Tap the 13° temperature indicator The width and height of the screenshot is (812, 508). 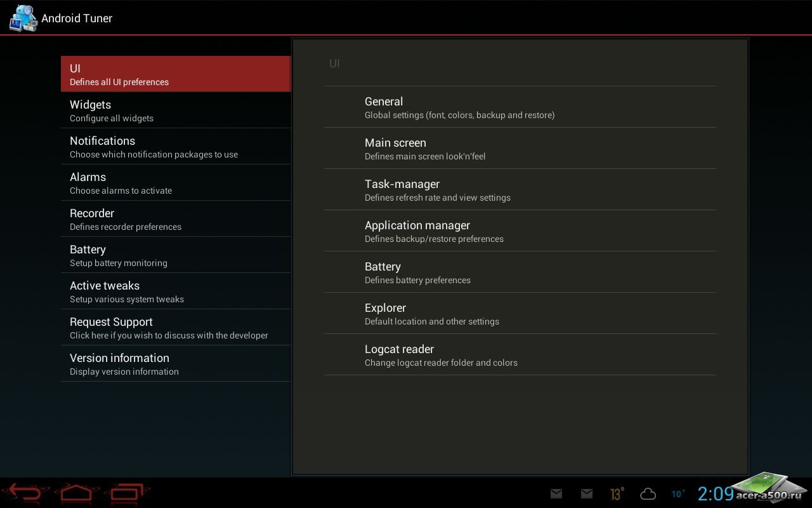[617, 493]
